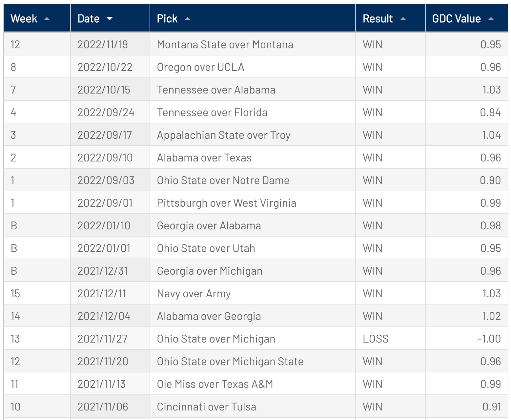This screenshot has height=420, width=511.
Task: Sort table by Pick header
Action: pos(167,19)
